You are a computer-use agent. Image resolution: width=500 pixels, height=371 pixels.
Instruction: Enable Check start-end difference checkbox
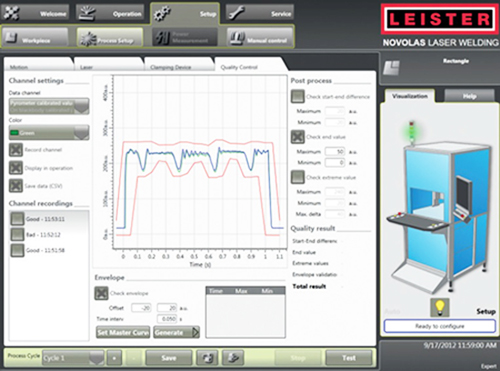pos(298,96)
